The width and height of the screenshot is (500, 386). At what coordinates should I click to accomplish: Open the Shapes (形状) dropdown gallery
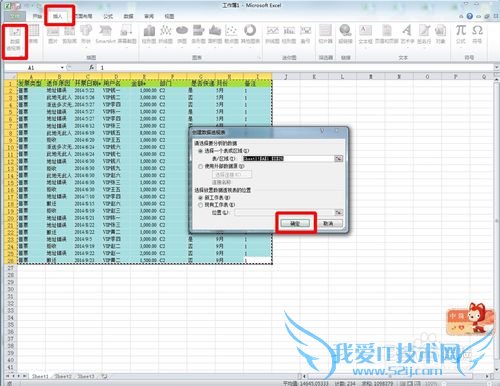pos(86,35)
